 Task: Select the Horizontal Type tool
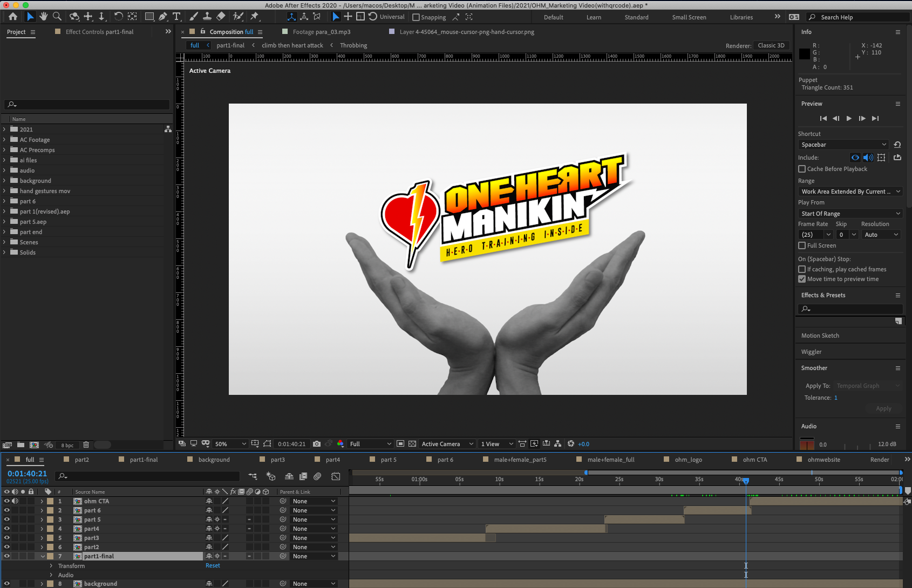click(176, 17)
